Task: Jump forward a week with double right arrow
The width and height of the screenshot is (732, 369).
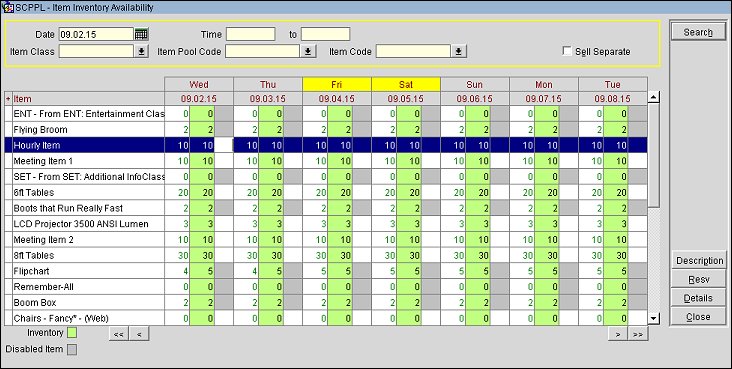Action: point(638,334)
